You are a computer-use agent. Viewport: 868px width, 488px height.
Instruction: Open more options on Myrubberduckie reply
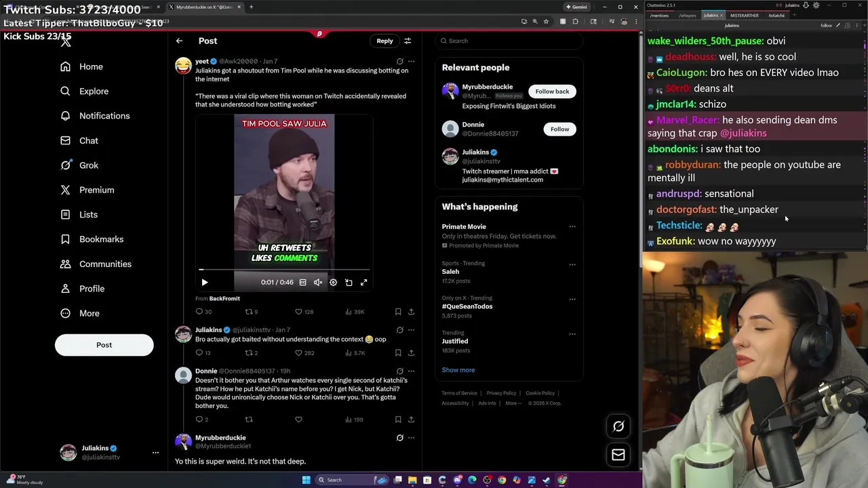pyautogui.click(x=411, y=438)
